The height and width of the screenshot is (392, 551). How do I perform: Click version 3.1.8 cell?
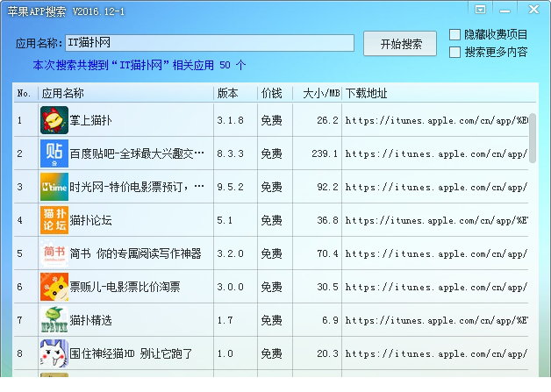(230, 120)
